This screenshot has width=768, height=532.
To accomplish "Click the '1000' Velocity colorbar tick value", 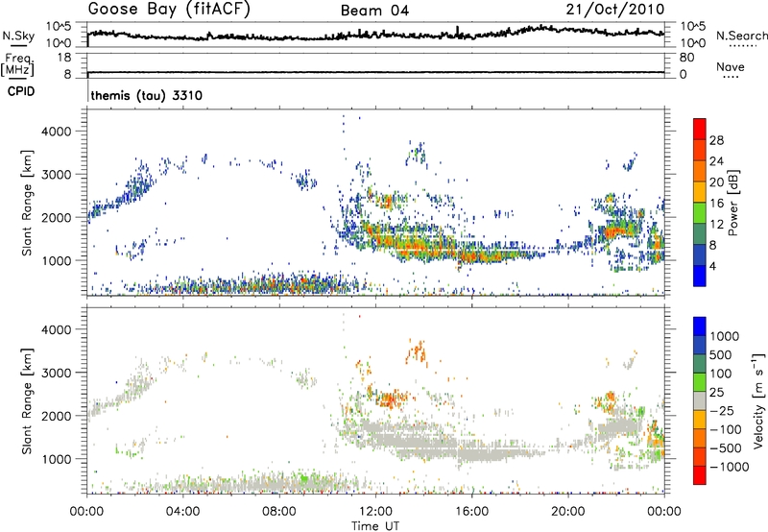I will point(725,336).
